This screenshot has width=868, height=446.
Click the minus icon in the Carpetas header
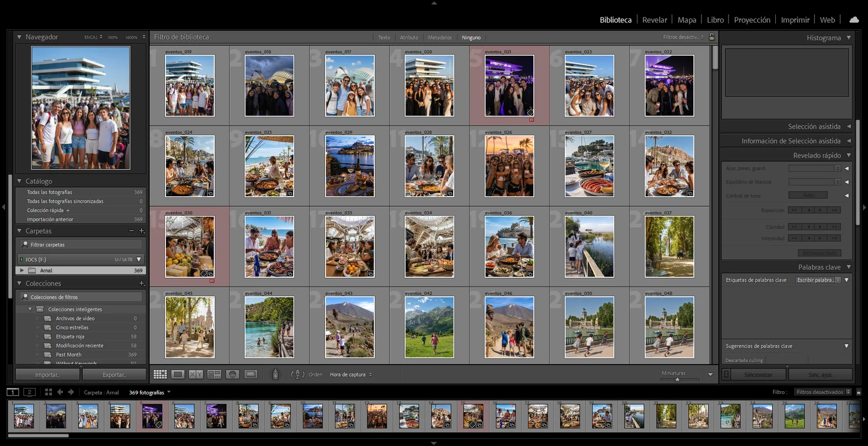pyautogui.click(x=131, y=231)
